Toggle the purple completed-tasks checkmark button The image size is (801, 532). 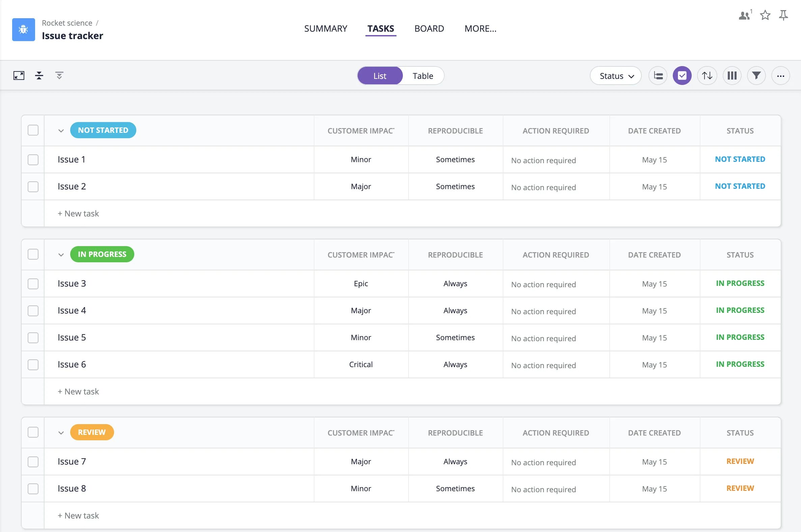[x=682, y=76]
